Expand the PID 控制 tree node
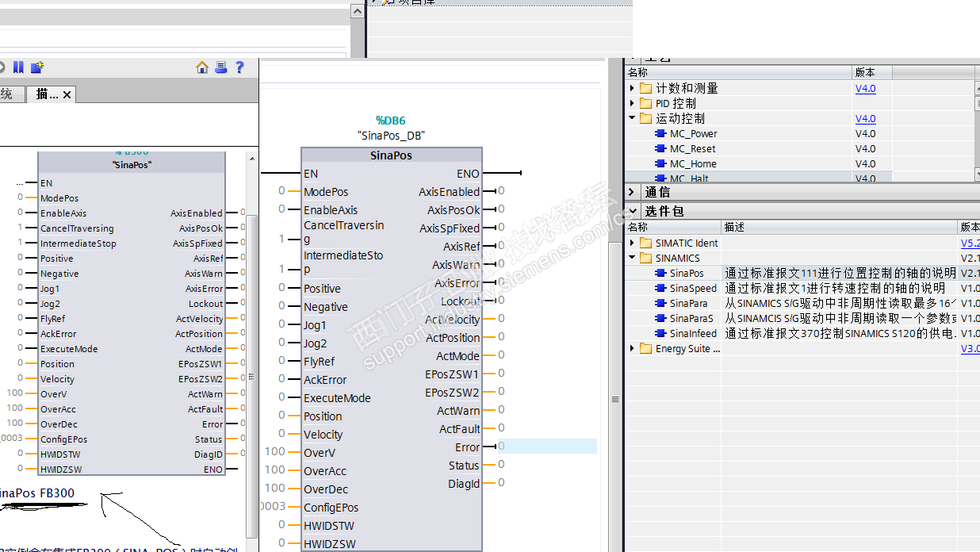Image resolution: width=980 pixels, height=552 pixels. pyautogui.click(x=632, y=104)
